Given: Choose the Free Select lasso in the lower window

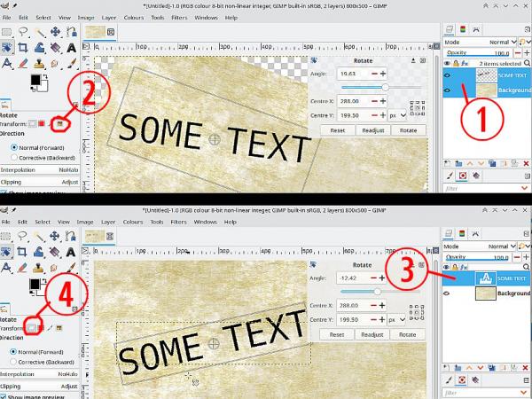Looking at the screenshot, I should tap(23, 236).
